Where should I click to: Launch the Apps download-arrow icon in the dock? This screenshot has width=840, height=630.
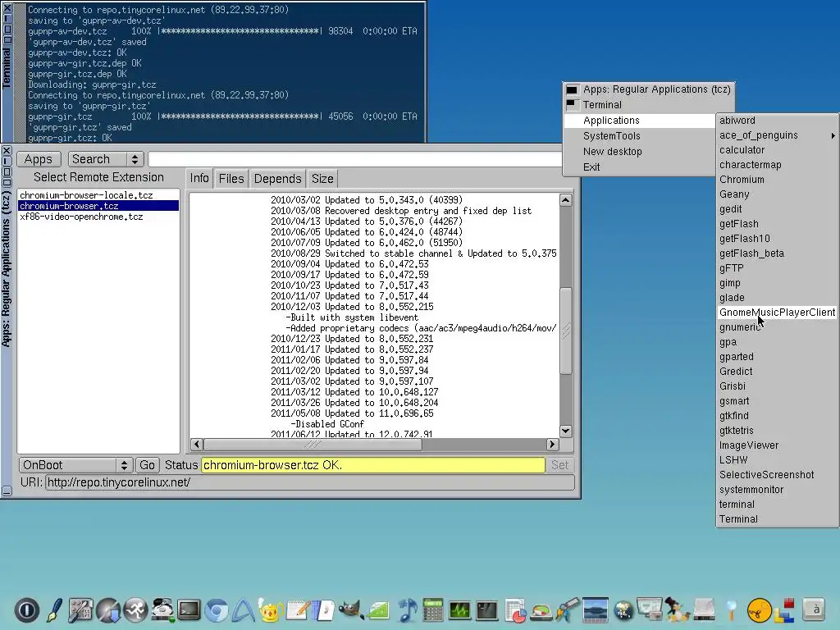(x=108, y=609)
